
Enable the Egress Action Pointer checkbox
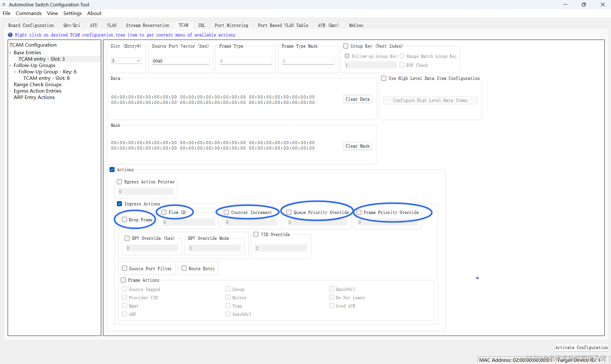(x=119, y=182)
